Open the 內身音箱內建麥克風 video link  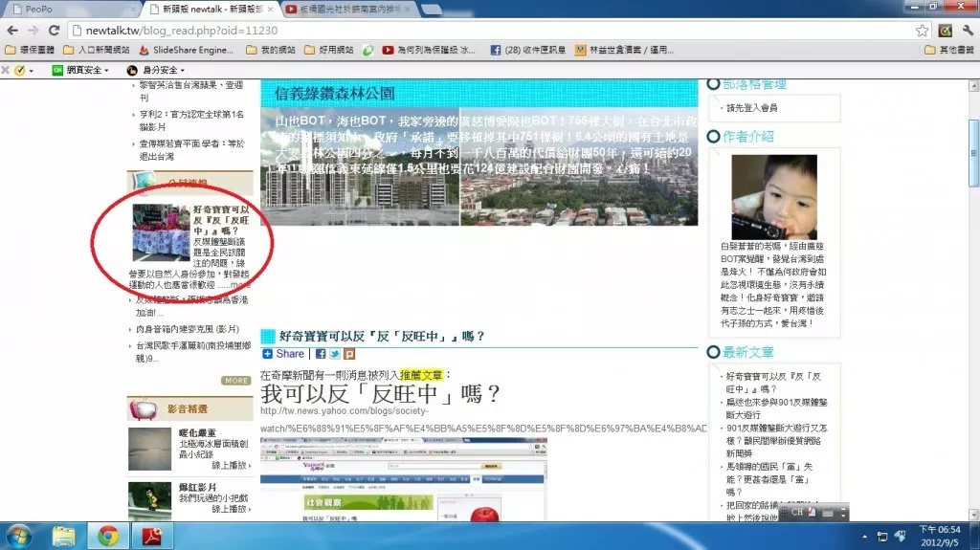[x=188, y=329]
